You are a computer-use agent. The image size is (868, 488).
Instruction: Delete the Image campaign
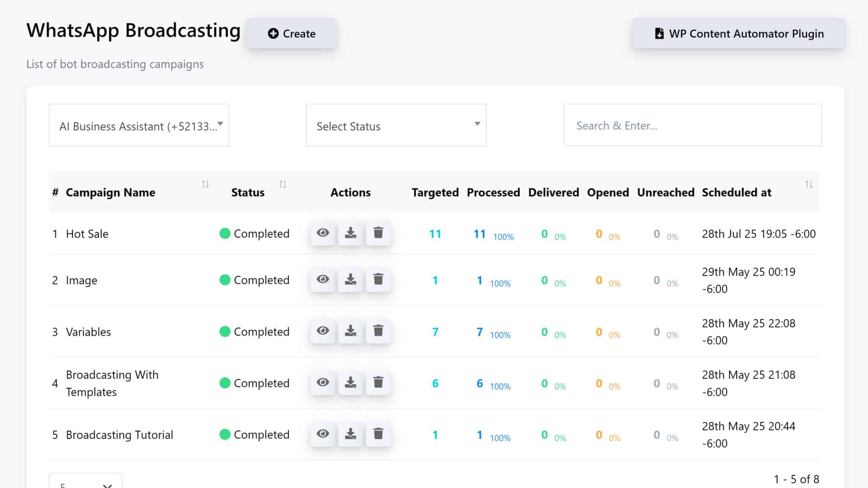coord(378,280)
